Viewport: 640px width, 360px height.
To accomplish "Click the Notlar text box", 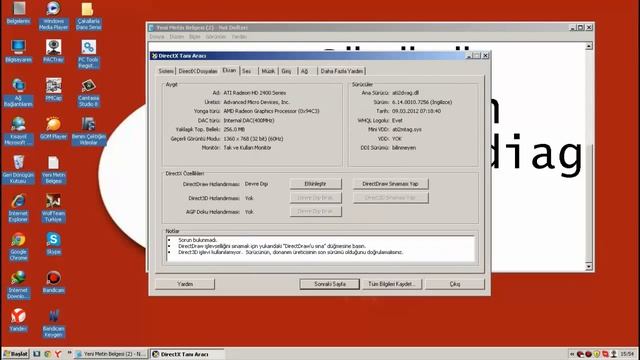I will pyautogui.click(x=320, y=249).
